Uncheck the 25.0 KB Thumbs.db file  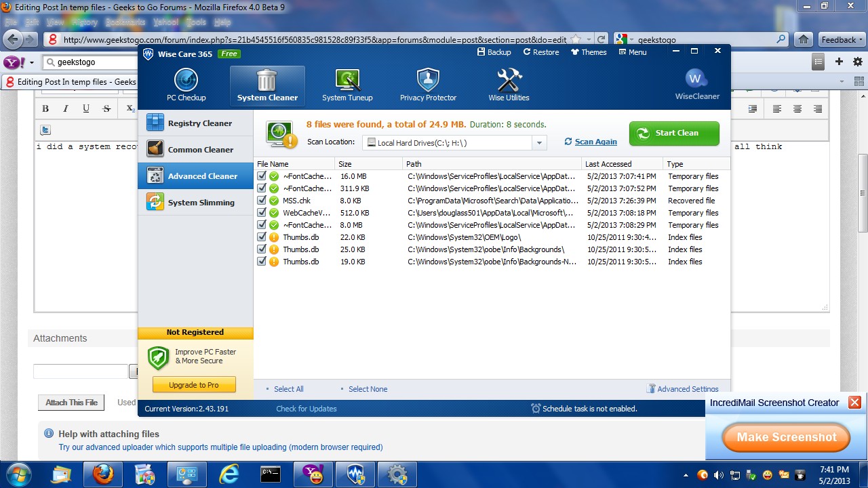[262, 249]
